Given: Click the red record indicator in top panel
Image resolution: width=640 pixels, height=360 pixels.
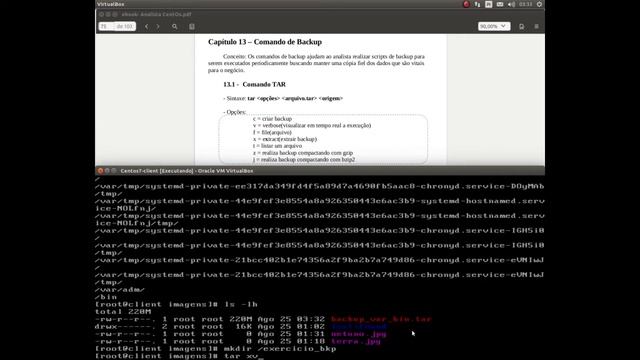Looking at the screenshot, I should click(x=466, y=4).
